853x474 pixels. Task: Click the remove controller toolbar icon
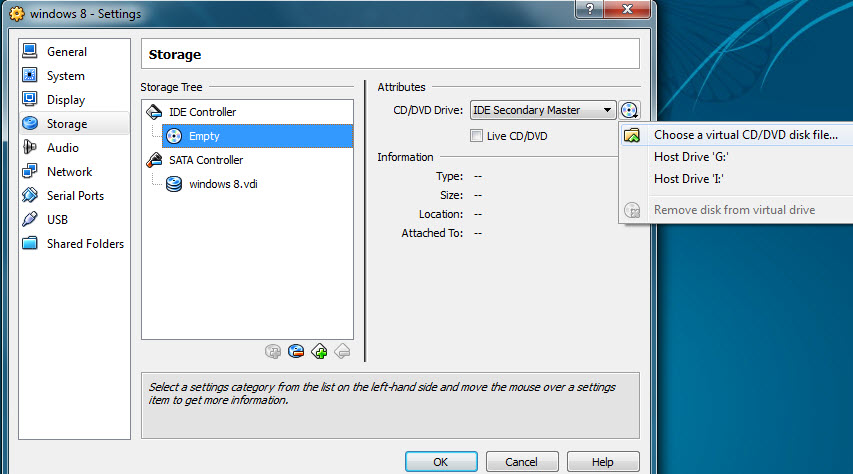coord(342,352)
